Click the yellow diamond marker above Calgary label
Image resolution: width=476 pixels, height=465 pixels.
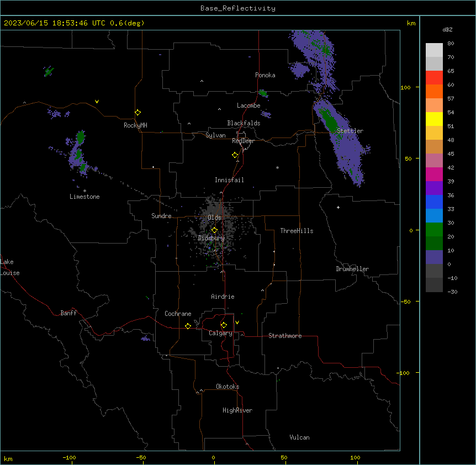(224, 325)
